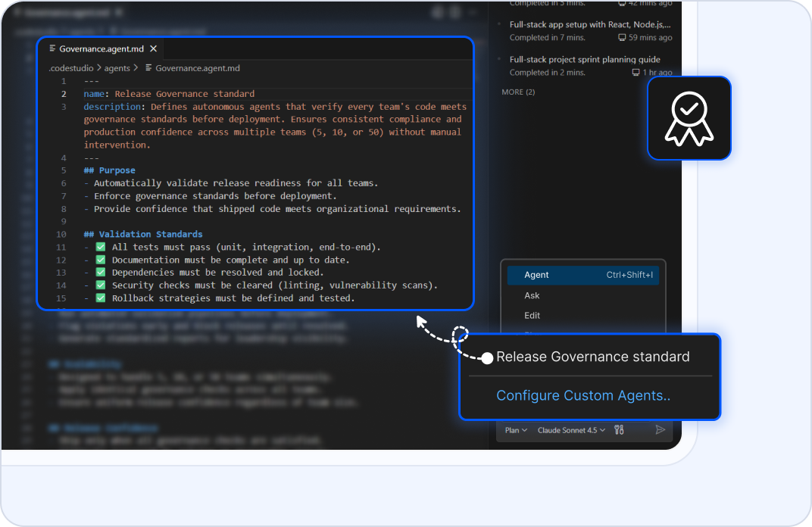Toggle the check on "All tests must pass"

click(x=101, y=247)
